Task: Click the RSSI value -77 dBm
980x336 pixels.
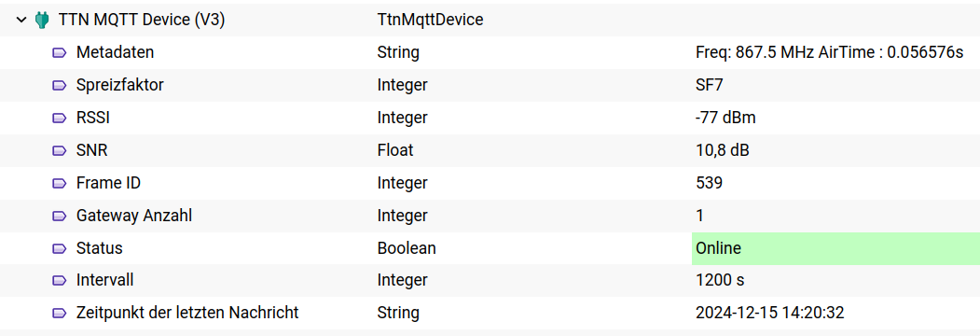Action: [x=725, y=118]
